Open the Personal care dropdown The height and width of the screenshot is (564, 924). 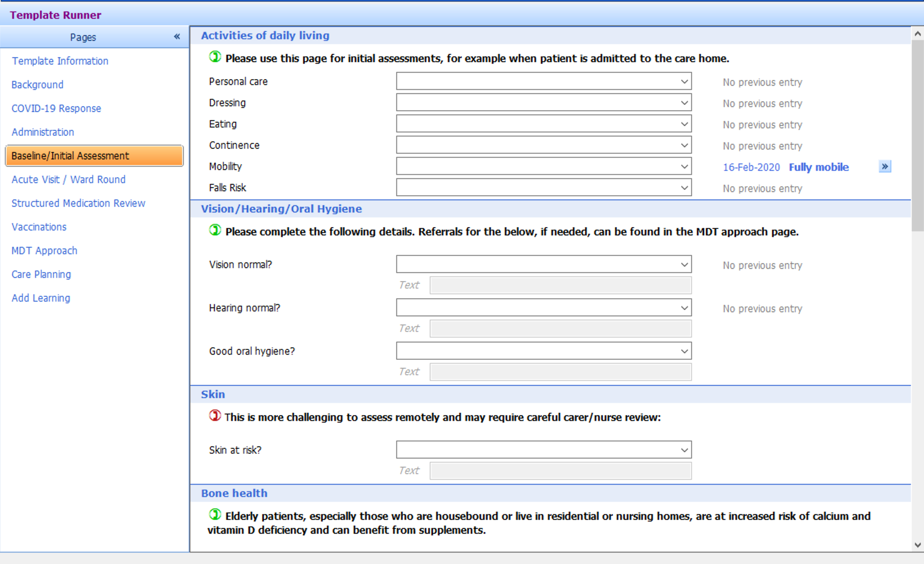coord(543,81)
